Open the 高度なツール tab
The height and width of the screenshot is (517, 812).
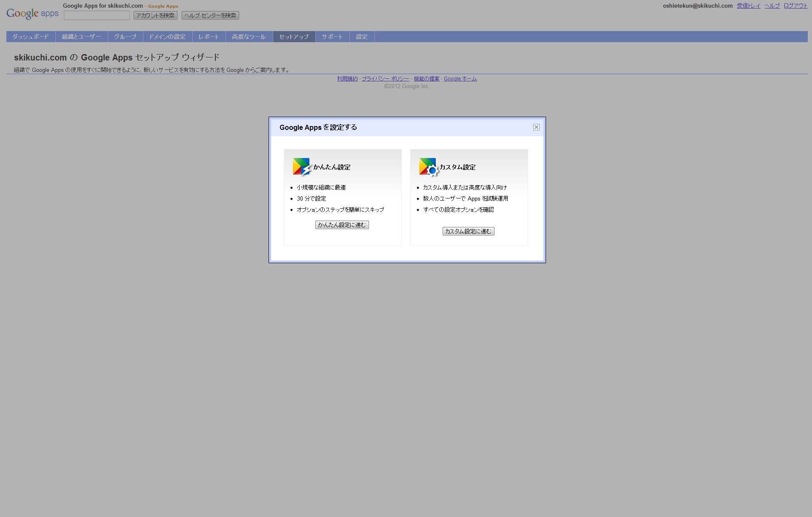[249, 37]
